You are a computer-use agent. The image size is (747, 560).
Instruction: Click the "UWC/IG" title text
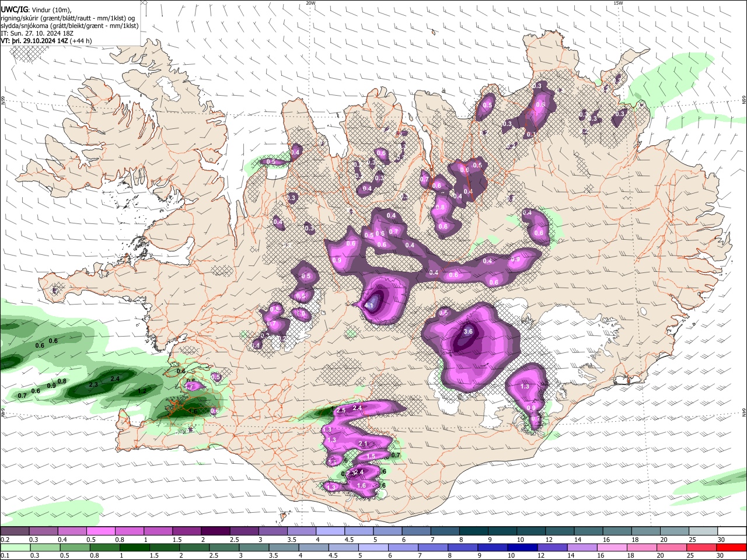pyautogui.click(x=14, y=9)
